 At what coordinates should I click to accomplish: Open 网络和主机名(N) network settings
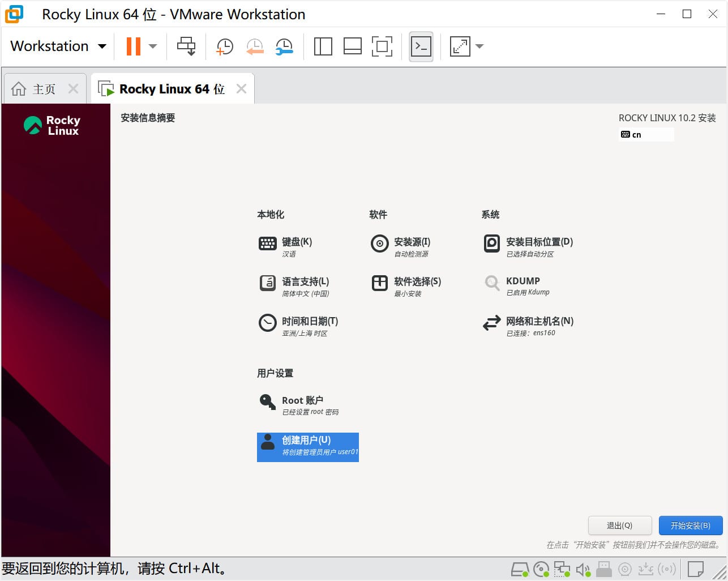tap(528, 326)
